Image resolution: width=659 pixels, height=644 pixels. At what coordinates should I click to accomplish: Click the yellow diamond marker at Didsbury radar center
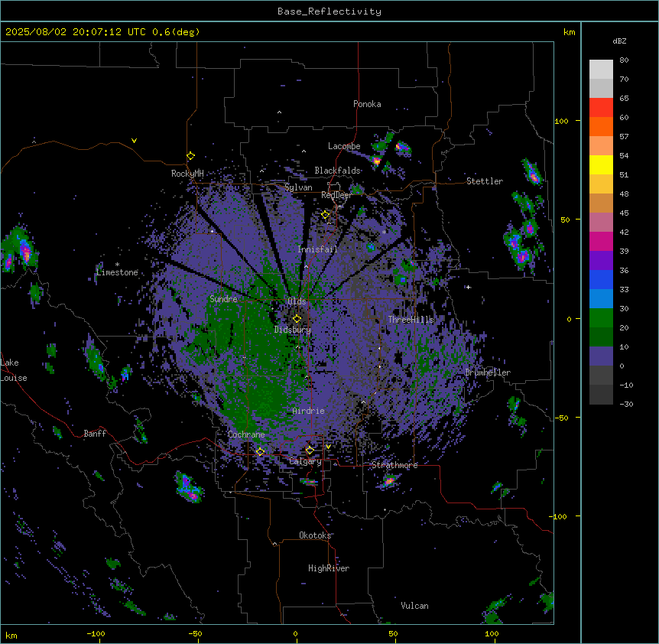297,319
